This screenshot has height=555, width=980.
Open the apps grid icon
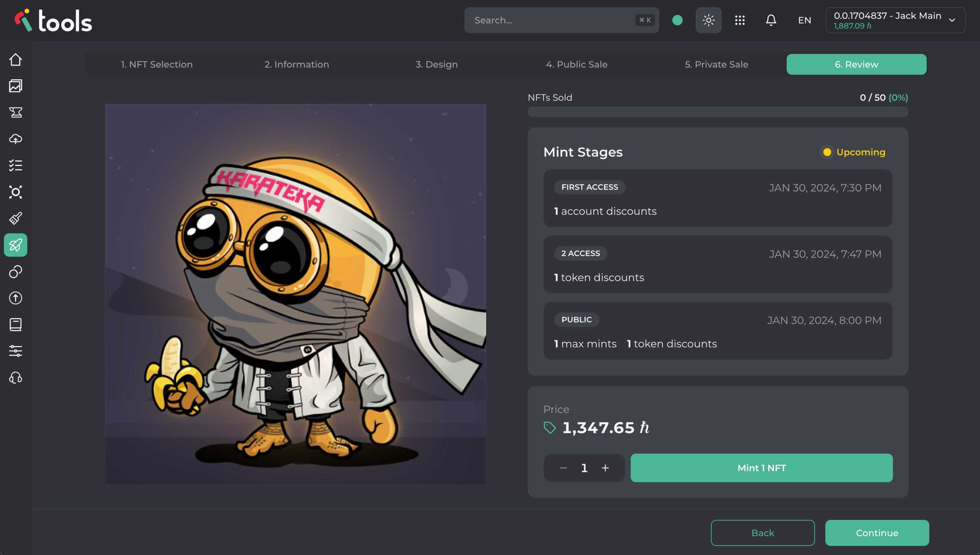(740, 20)
